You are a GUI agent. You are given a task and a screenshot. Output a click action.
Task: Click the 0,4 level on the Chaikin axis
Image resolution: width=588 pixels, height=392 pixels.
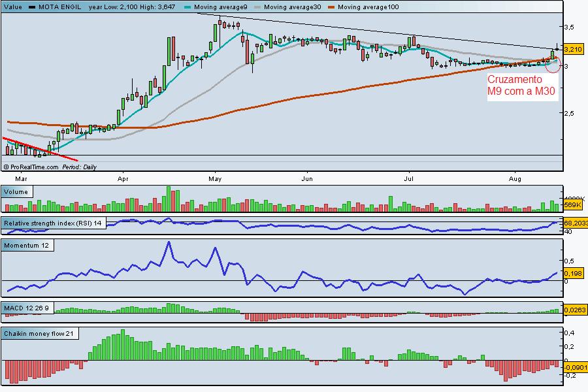click(x=569, y=333)
